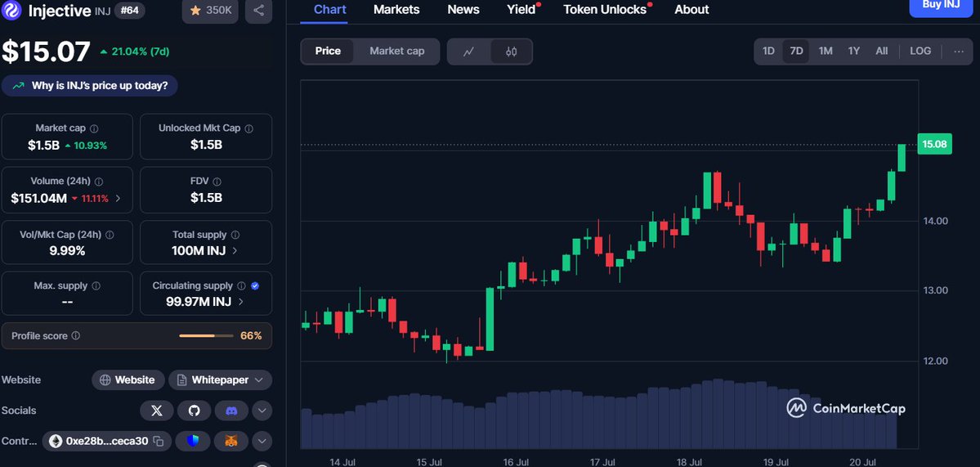Click the Profile score progress bar
Screen dimensions: 980x467
coord(206,335)
